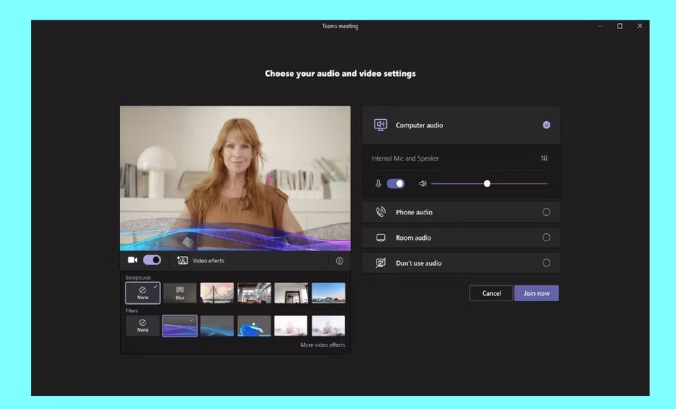
Task: Click the Room audio display icon
Action: point(380,237)
